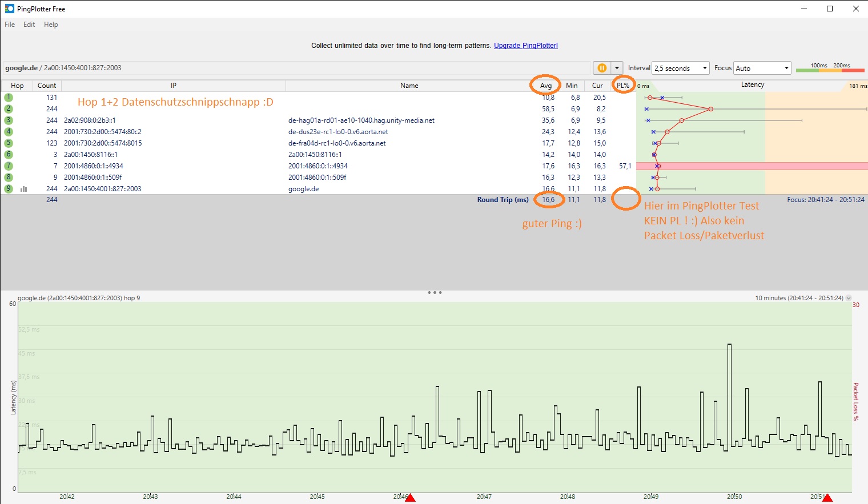Screen dimensions: 868x504
Task: Select IP 2a02:908:0:2b3::1
Action: 90,120
